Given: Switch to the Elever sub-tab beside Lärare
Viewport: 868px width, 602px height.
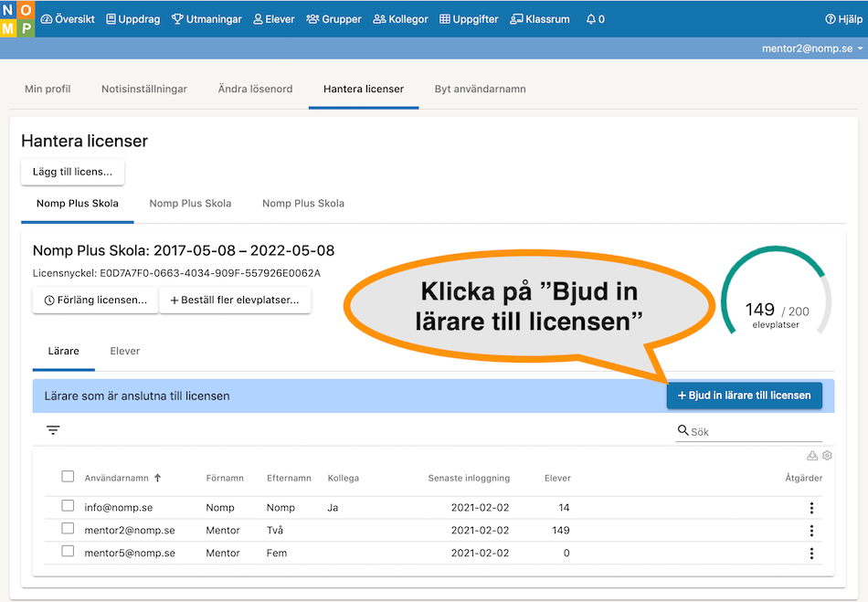Looking at the screenshot, I should (125, 352).
